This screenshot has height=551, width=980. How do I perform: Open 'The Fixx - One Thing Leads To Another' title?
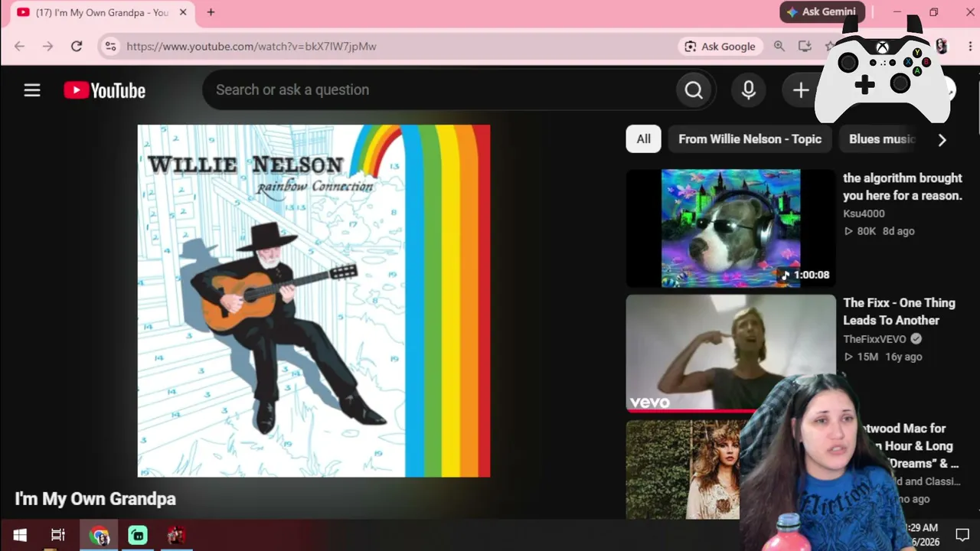tap(900, 311)
